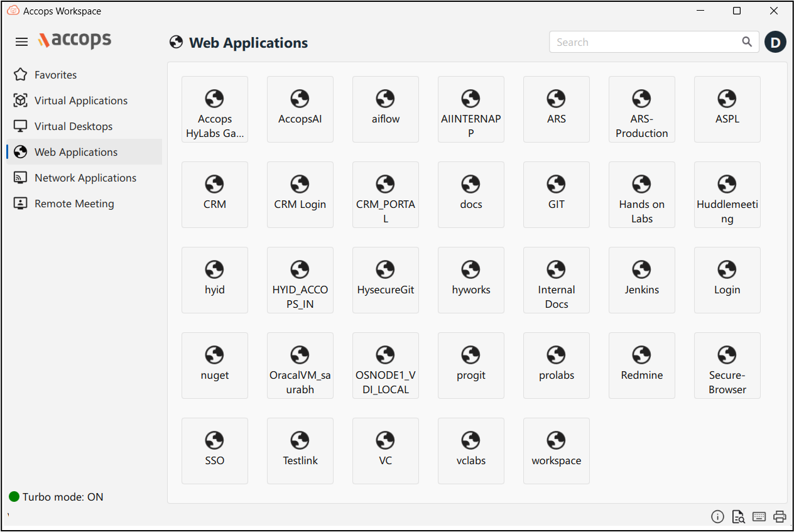Open the Virtual Desktops section

click(x=84, y=126)
